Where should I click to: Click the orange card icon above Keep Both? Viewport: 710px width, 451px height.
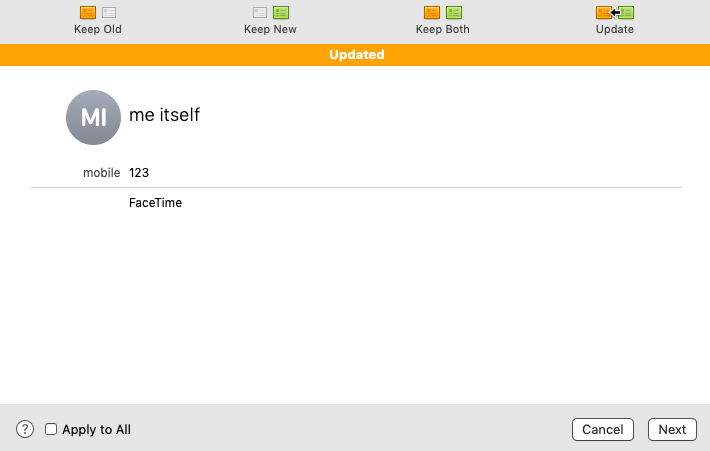pos(432,13)
